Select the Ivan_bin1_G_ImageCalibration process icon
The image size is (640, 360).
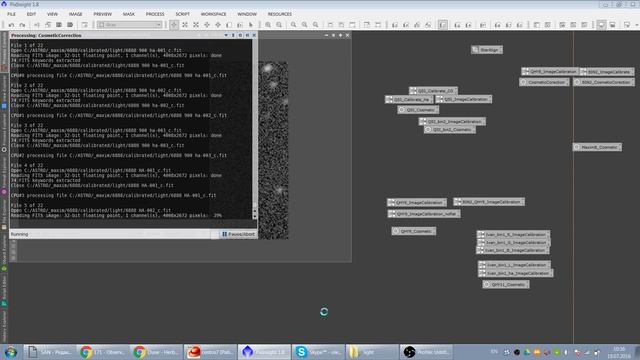[513, 242]
